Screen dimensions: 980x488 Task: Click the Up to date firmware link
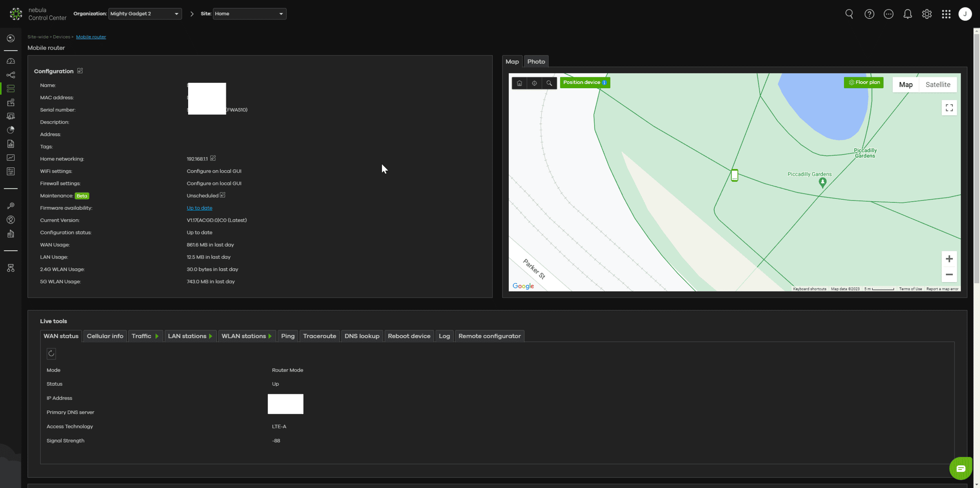199,208
